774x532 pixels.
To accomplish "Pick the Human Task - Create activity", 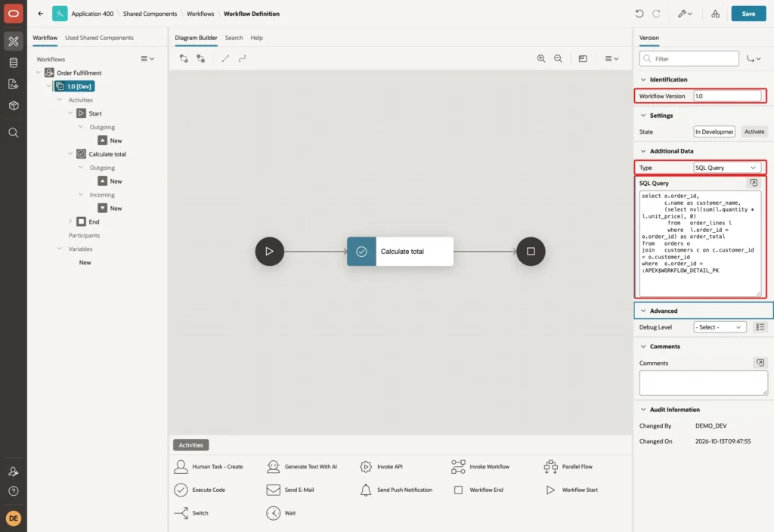I will pyautogui.click(x=209, y=466).
